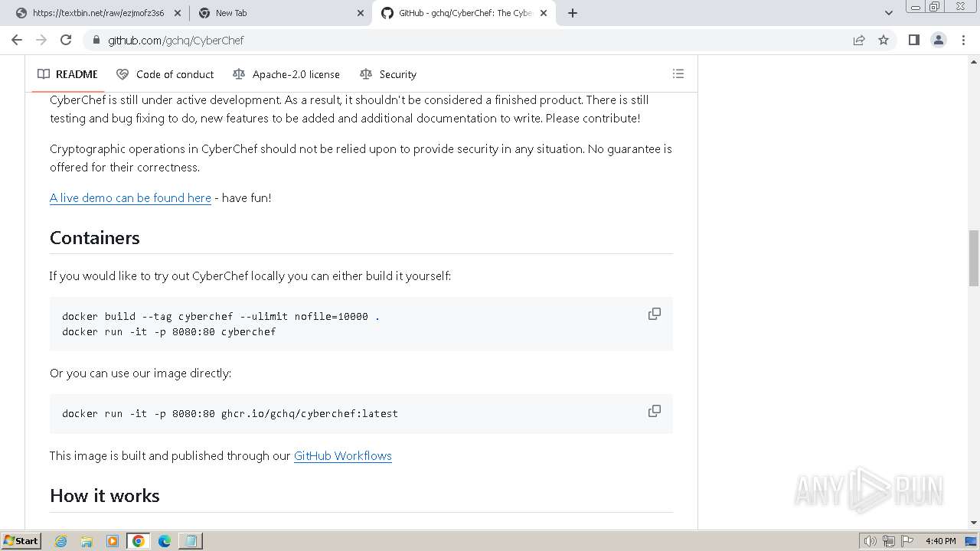
Task: Open Microsoft Edge from the taskbar
Action: tap(165, 541)
